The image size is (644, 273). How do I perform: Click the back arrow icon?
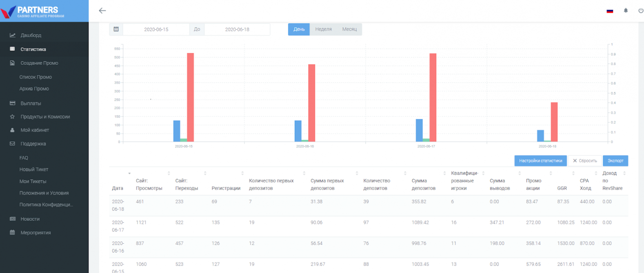(x=102, y=11)
